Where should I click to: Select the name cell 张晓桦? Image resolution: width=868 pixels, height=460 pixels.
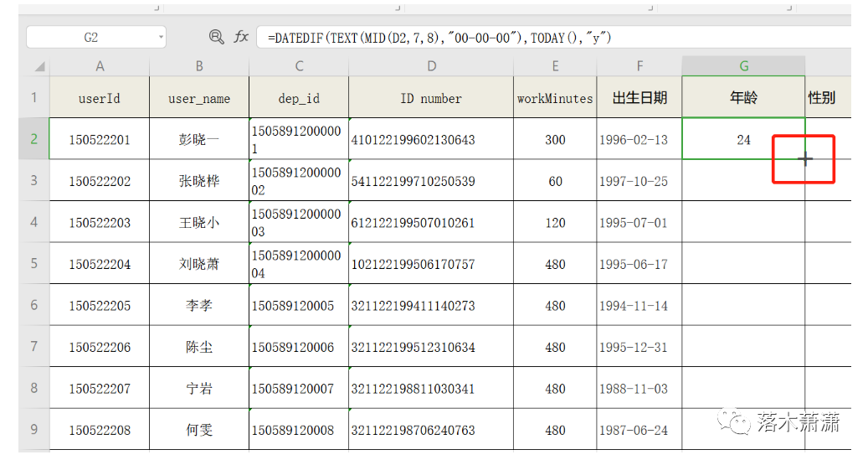(x=199, y=181)
